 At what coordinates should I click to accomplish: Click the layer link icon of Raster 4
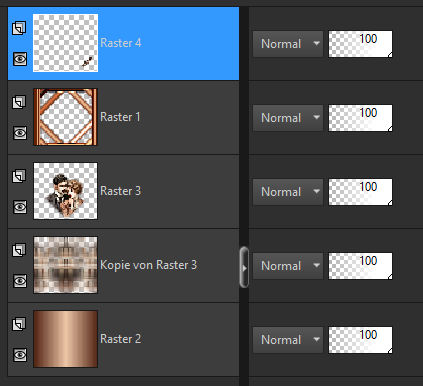click(19, 28)
